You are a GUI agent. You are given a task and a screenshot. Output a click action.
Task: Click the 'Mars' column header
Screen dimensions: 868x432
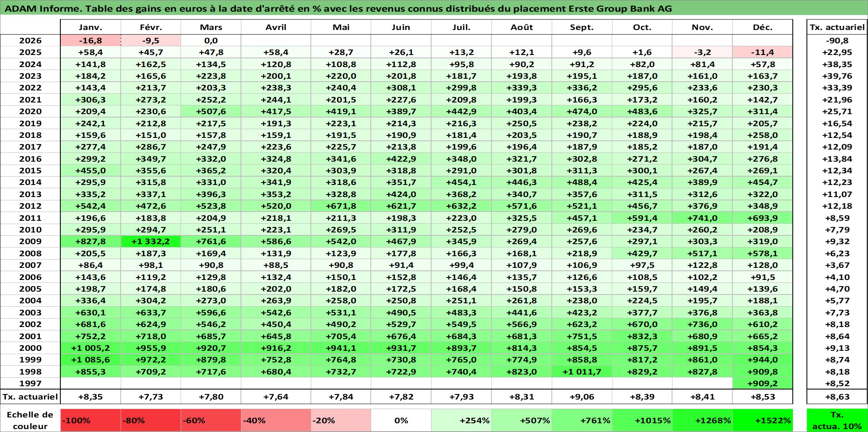pyautogui.click(x=211, y=27)
